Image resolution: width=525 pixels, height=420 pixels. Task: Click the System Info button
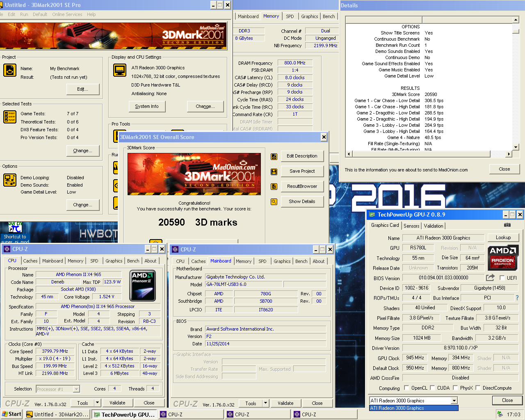(x=147, y=107)
